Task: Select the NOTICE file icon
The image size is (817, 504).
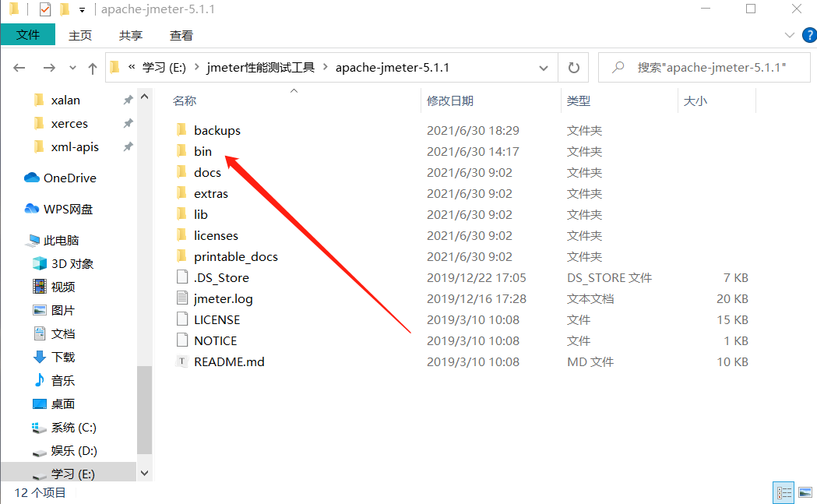Action: pos(181,340)
